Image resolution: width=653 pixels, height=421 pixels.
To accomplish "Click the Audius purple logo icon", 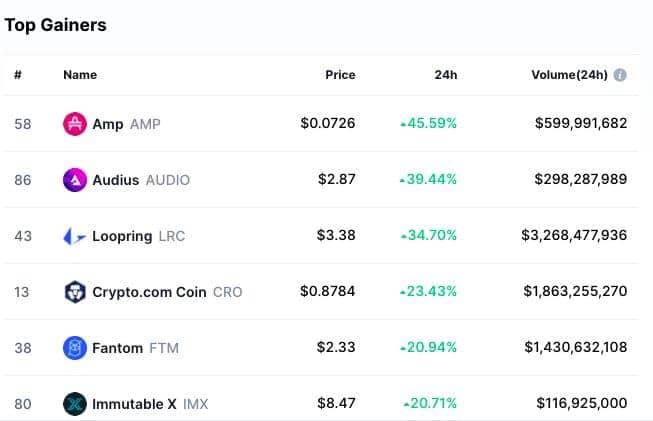I will click(x=75, y=180).
